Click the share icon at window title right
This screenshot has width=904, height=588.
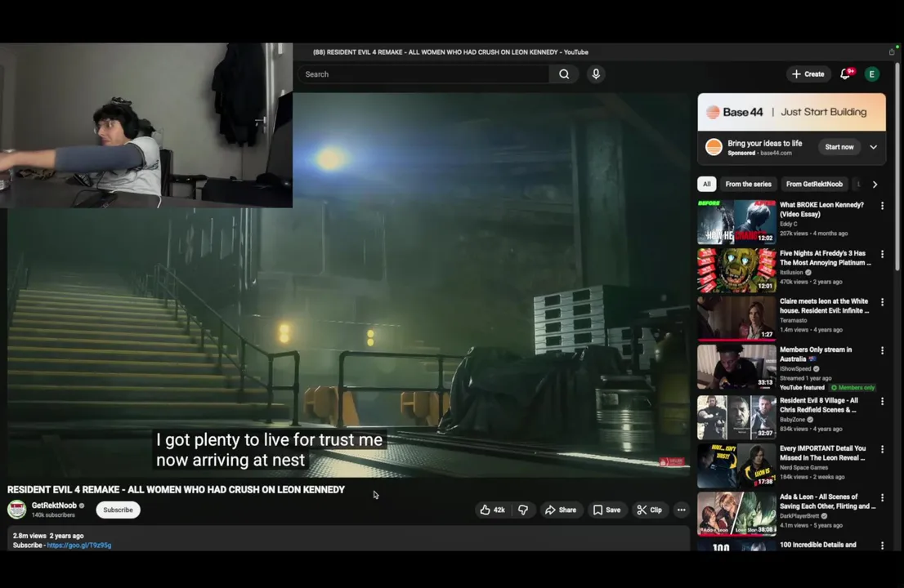(891, 51)
